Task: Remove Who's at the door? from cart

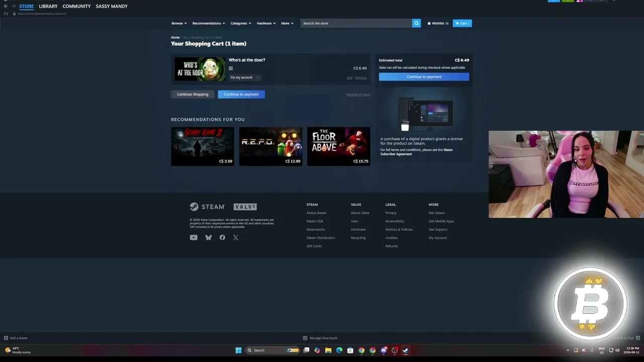Action: (x=361, y=78)
